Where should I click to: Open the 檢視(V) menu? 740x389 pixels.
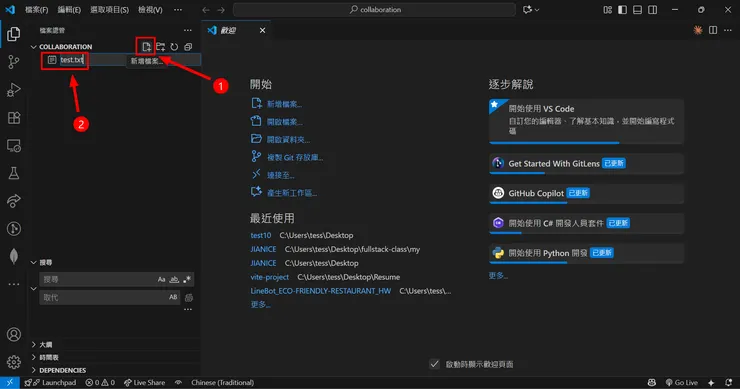tap(150, 9)
